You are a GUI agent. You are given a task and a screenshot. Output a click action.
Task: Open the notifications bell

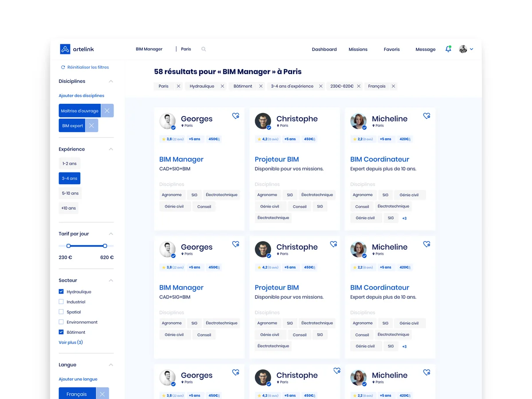(x=448, y=49)
